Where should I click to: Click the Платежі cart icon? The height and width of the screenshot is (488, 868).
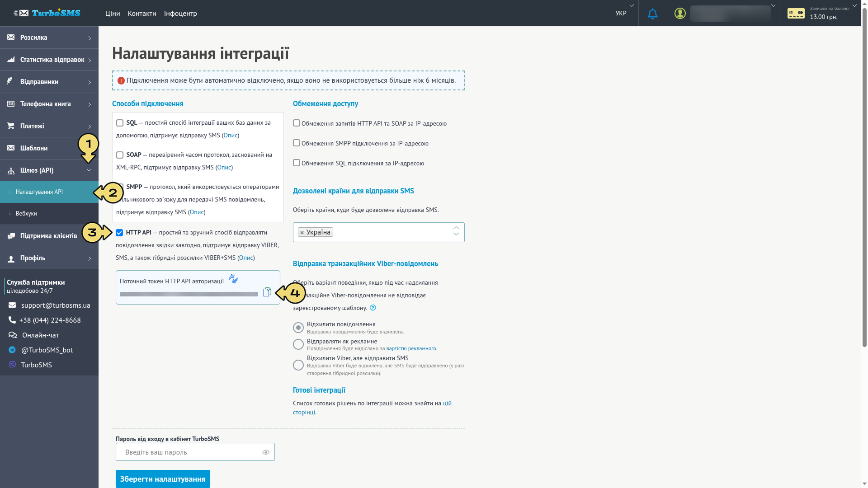(x=11, y=126)
